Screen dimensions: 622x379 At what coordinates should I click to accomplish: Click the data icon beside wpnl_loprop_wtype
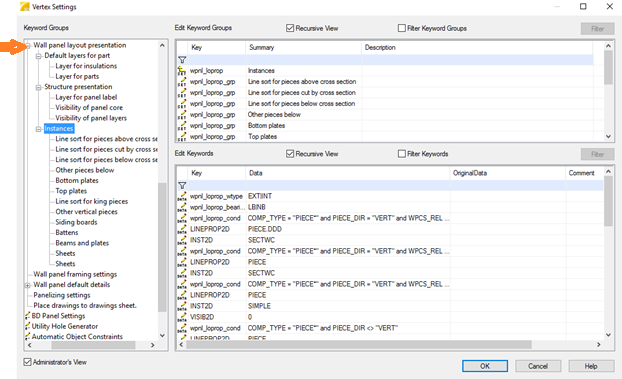[182, 196]
